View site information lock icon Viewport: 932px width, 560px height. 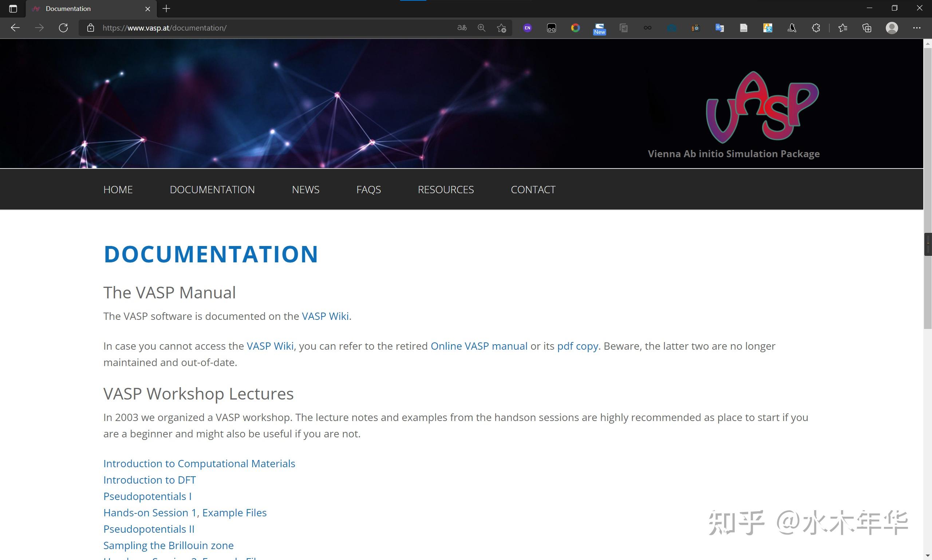tap(90, 28)
